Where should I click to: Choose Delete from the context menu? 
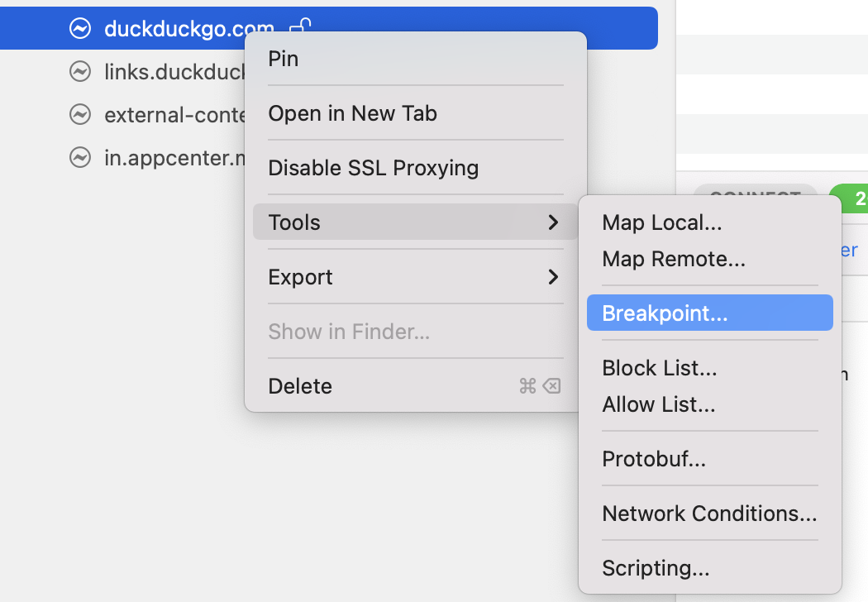415,386
